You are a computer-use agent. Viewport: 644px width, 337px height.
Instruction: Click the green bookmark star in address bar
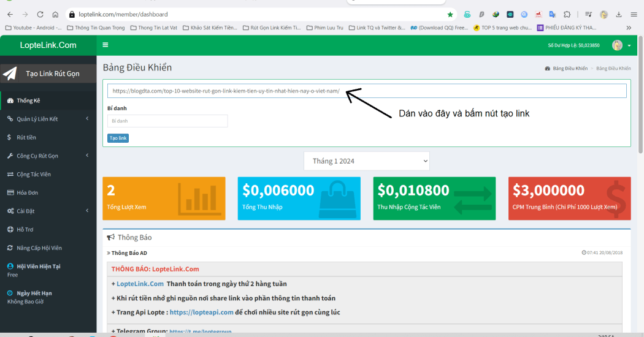[x=450, y=14]
